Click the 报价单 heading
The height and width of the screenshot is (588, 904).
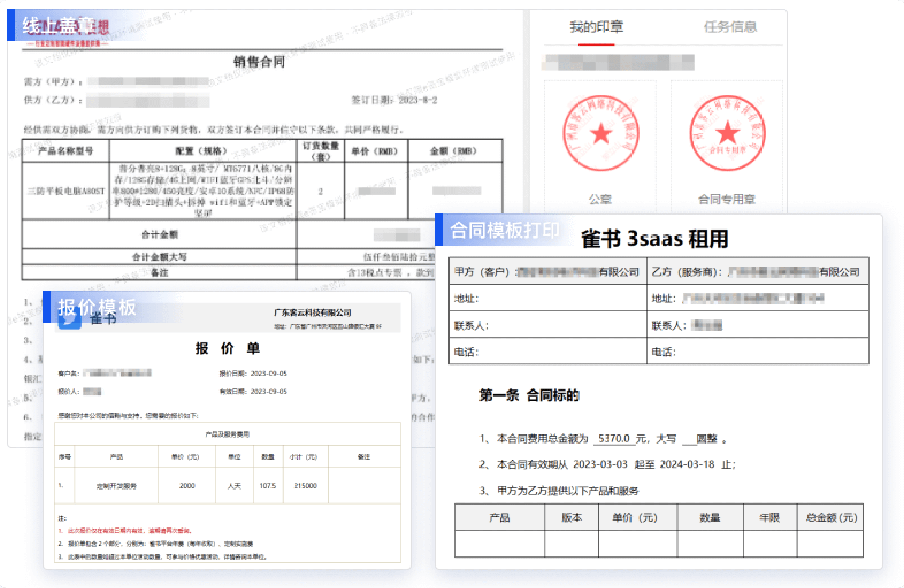tap(227, 348)
